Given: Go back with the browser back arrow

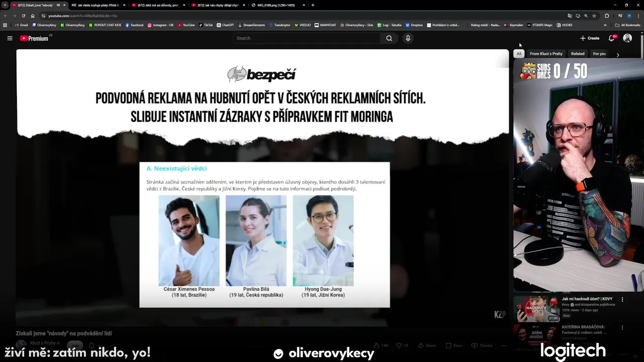Looking at the screenshot, I should click(6, 16).
